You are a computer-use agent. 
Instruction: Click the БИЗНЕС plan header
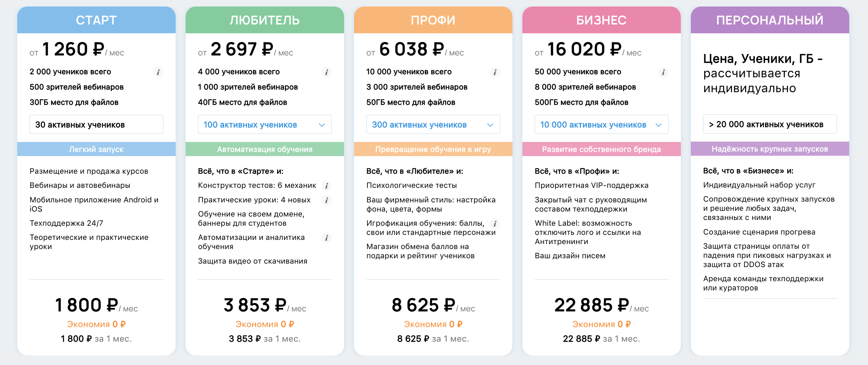(601, 20)
